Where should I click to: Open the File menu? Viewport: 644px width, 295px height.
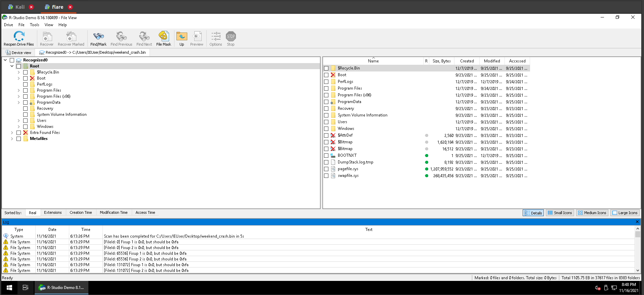tap(22, 25)
